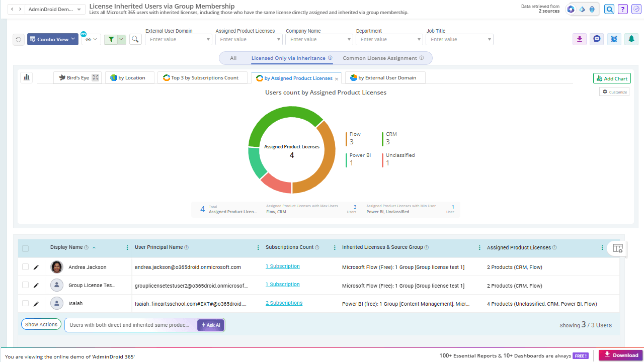Click the alarm clock schedule icon
Viewport: 644px width, 362px height.
[x=614, y=39]
